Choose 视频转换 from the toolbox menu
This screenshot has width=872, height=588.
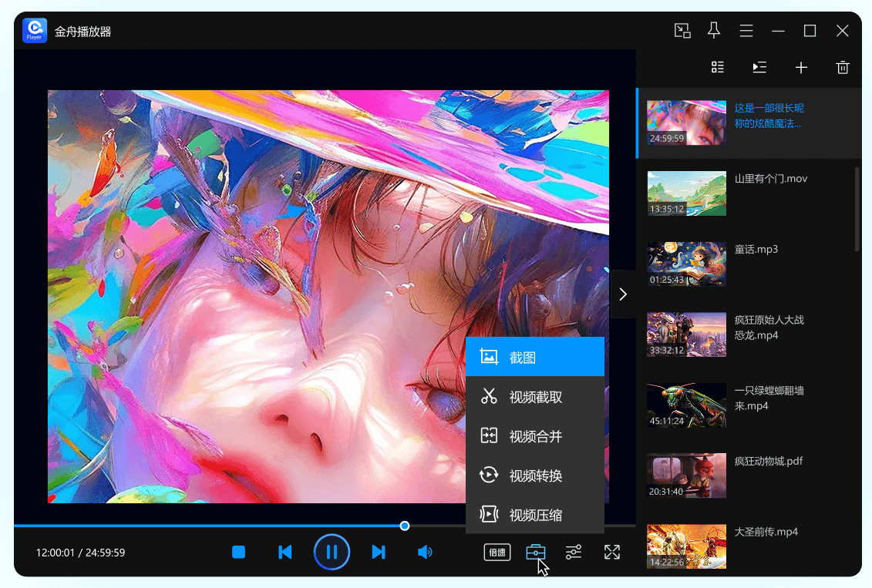[x=535, y=475]
